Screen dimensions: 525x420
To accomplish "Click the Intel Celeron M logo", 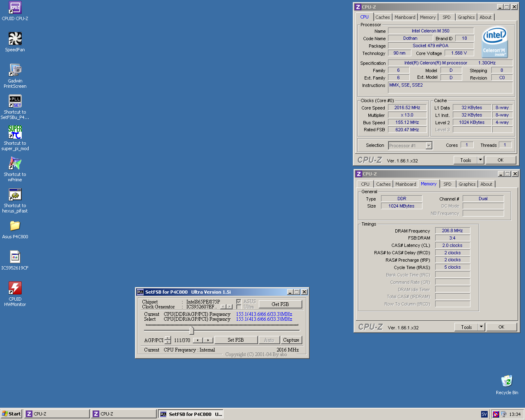I will tap(494, 42).
